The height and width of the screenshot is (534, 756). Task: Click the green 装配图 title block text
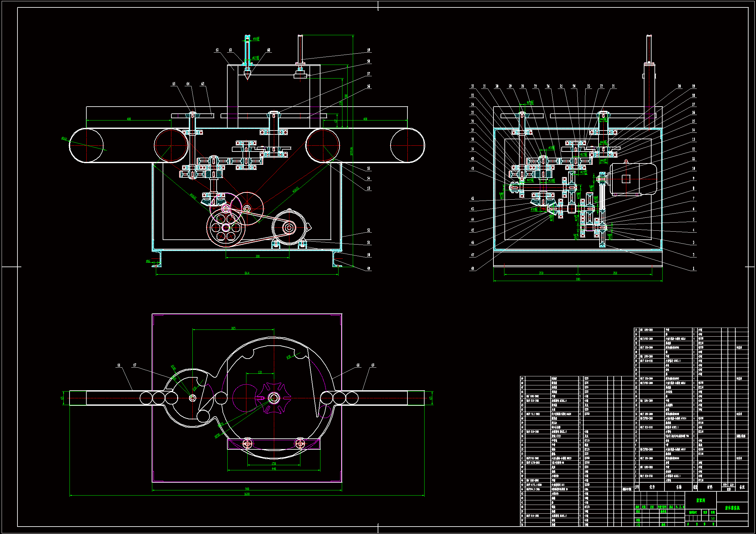701,500
